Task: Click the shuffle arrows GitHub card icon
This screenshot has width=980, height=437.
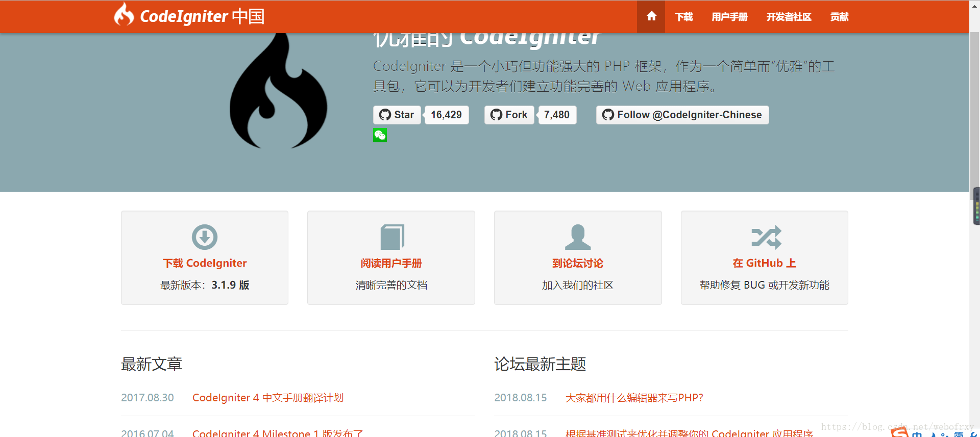Action: point(766,237)
